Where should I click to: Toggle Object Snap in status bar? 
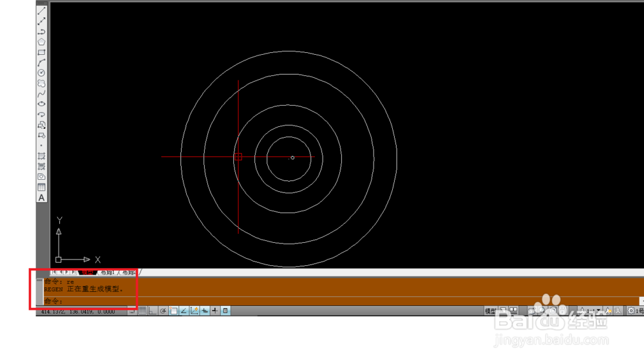click(x=173, y=311)
